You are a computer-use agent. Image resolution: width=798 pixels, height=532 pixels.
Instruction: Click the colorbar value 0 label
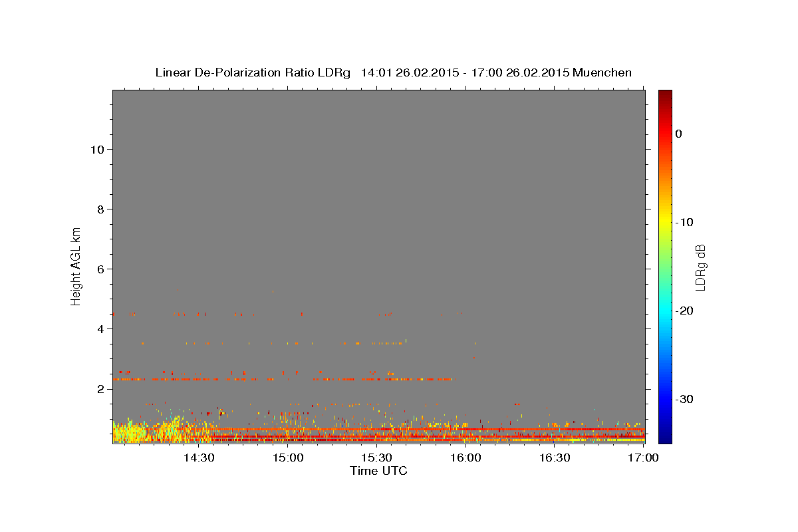(x=679, y=134)
